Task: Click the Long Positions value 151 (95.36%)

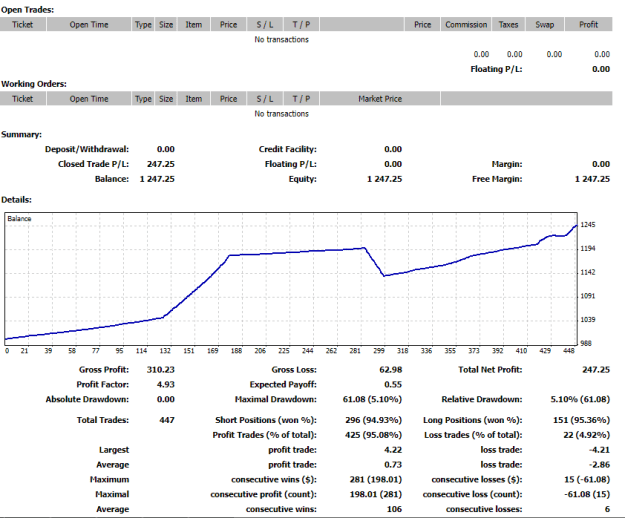Action: coord(582,420)
